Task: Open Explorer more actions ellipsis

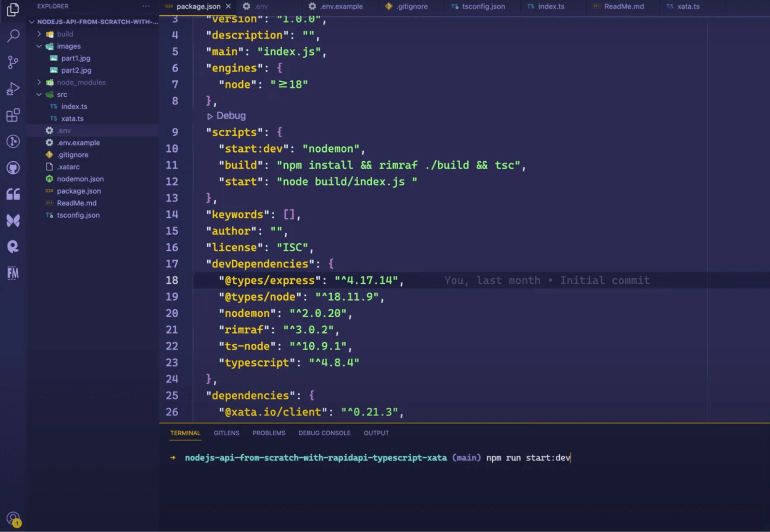Action: coord(146,6)
